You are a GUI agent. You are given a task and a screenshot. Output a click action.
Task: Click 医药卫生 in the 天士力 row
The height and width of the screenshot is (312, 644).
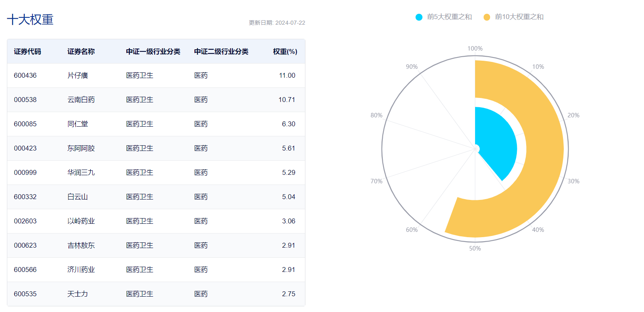pyautogui.click(x=140, y=294)
